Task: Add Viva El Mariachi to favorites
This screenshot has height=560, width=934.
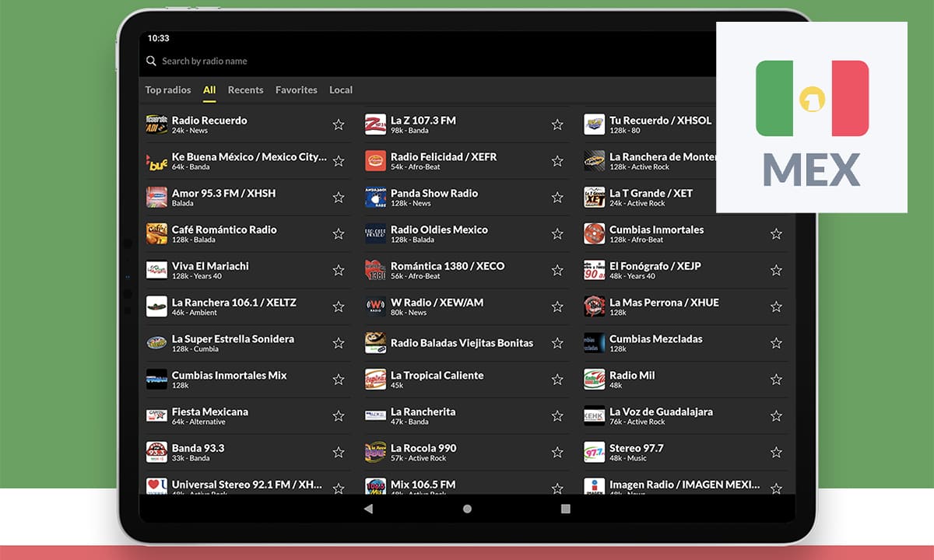Action: point(339,270)
